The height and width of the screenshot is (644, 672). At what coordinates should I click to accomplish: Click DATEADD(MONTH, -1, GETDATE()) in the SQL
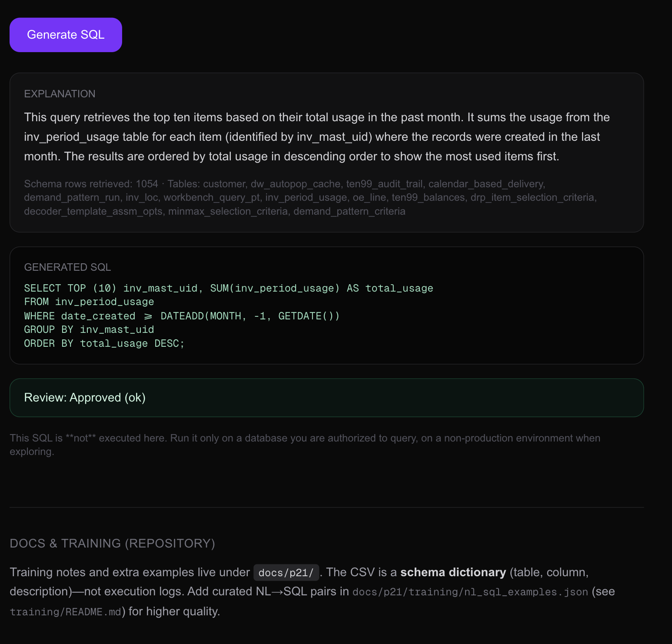(250, 316)
